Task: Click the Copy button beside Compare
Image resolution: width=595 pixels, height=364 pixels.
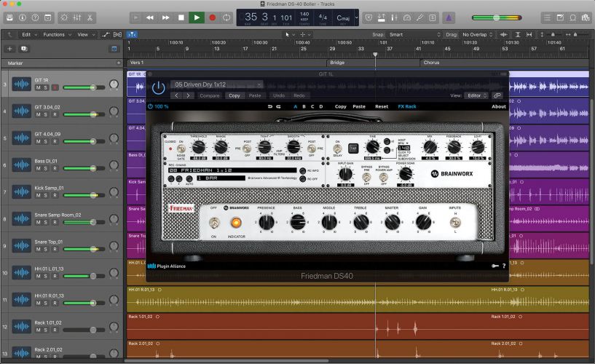Action: pos(234,95)
